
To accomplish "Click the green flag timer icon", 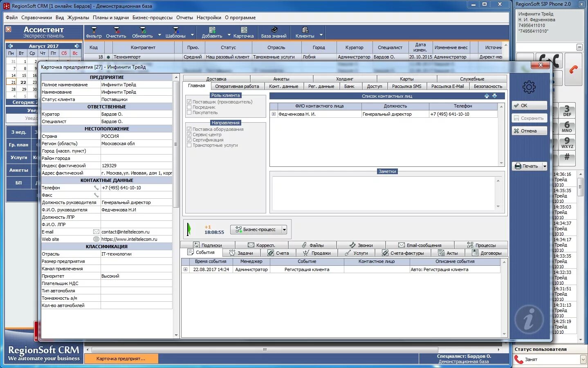I will pyautogui.click(x=189, y=229).
